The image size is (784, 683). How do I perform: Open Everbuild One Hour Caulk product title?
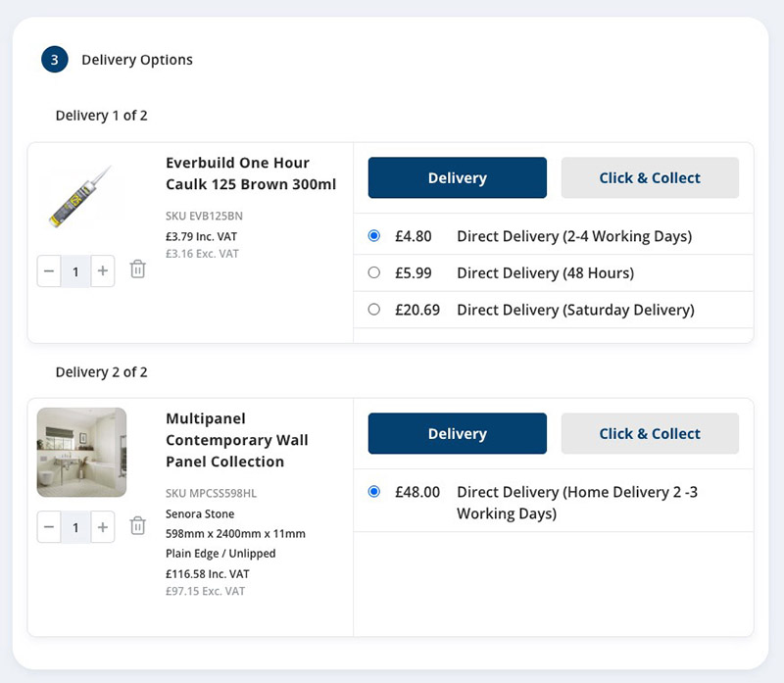point(251,173)
